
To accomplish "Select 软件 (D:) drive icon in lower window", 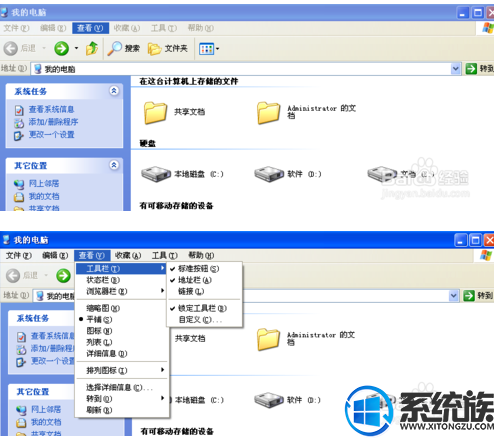I will click(x=269, y=400).
